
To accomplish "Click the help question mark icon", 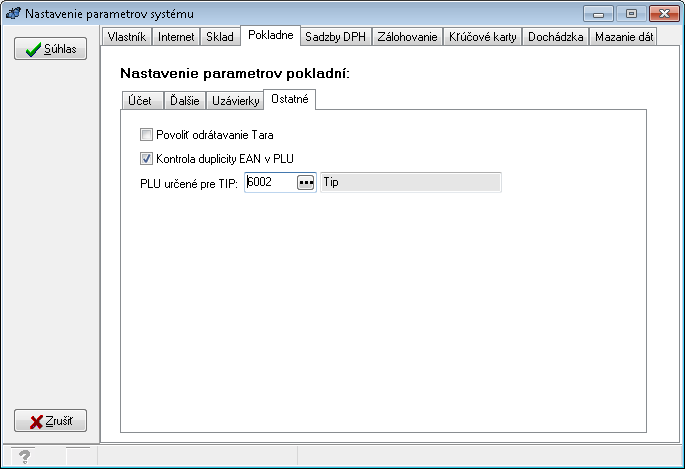I will coord(25,457).
